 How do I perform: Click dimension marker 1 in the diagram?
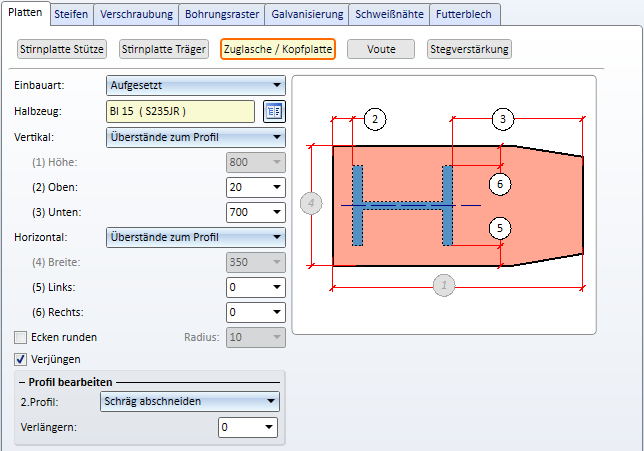[x=444, y=286]
